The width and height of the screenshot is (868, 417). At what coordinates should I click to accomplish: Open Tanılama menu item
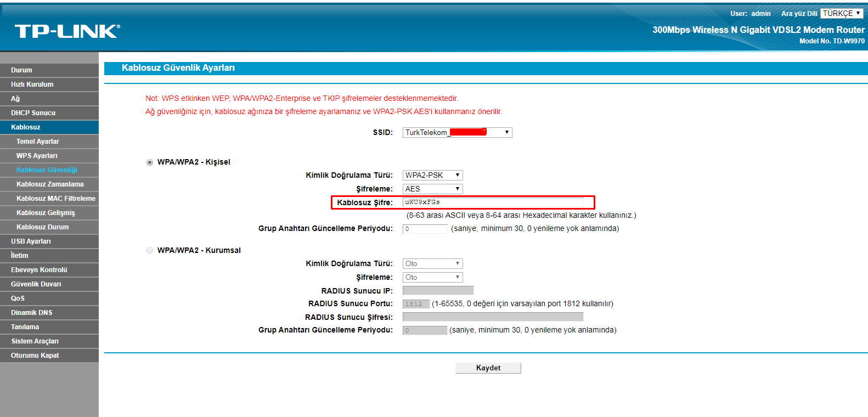coord(49,327)
